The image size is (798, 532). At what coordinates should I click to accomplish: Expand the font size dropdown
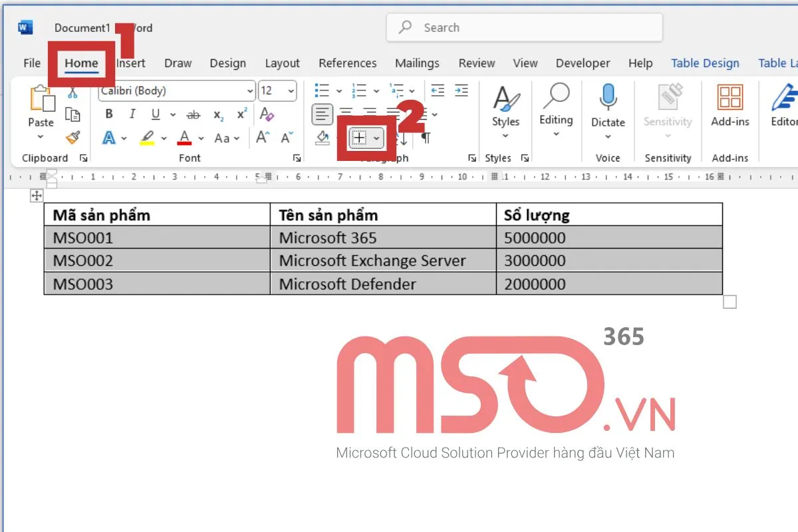tap(291, 91)
